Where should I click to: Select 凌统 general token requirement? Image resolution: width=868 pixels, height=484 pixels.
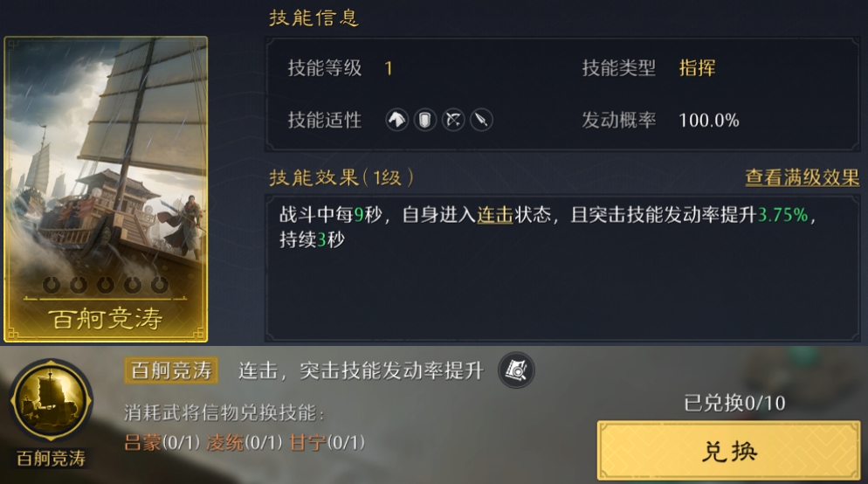pyautogui.click(x=245, y=442)
